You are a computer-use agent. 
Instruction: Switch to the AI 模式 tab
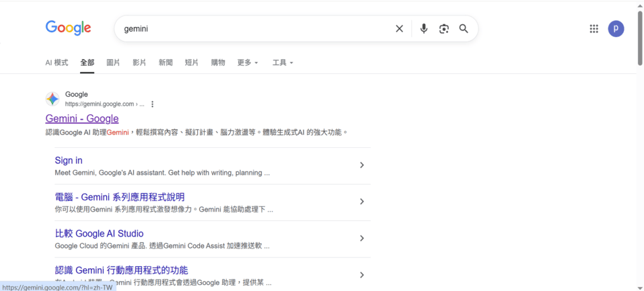[57, 63]
